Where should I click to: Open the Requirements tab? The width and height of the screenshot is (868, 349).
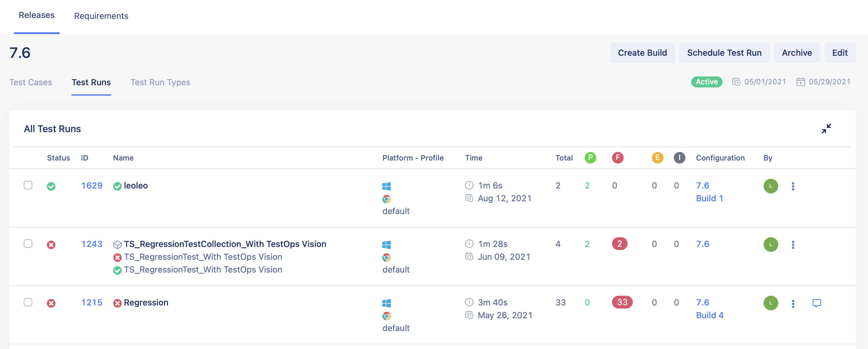click(x=101, y=16)
